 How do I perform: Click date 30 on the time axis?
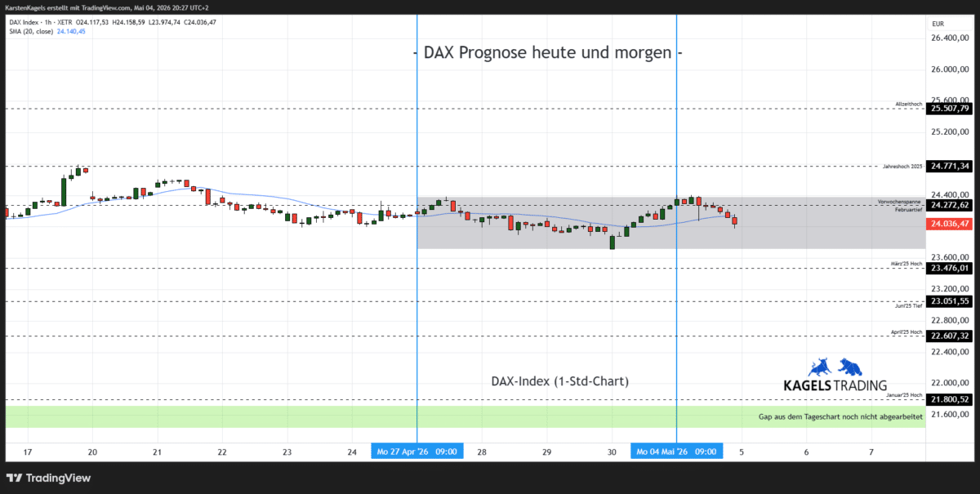(x=612, y=452)
